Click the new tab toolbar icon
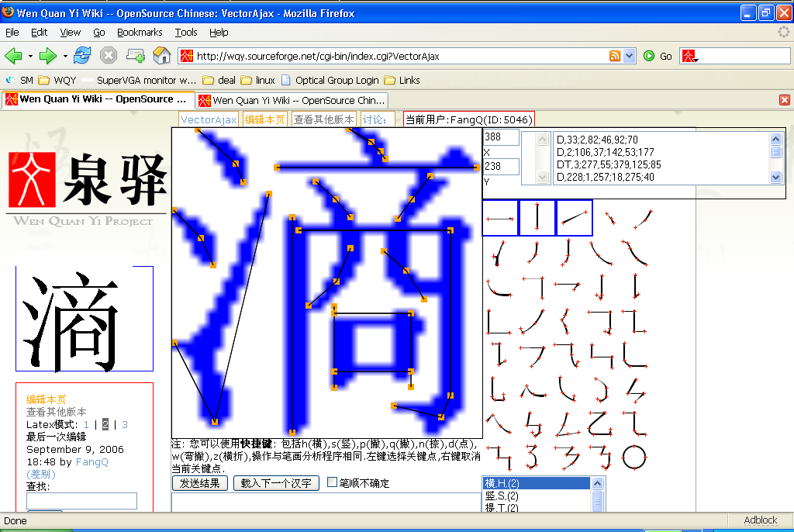This screenshot has height=532, width=794. tap(135, 55)
